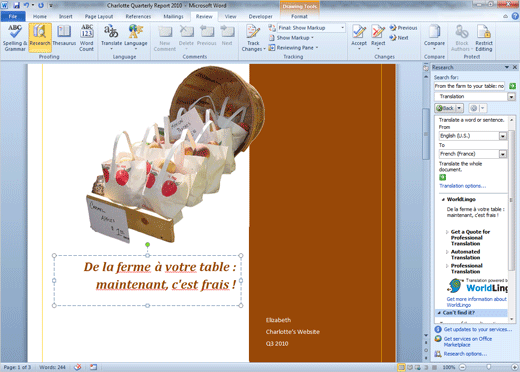Open the File tab
The image size is (520, 372).
point(13,16)
